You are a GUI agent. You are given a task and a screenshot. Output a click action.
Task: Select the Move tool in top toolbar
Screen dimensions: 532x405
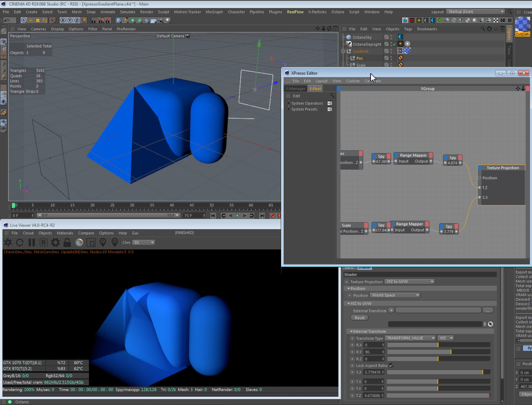[31, 20]
